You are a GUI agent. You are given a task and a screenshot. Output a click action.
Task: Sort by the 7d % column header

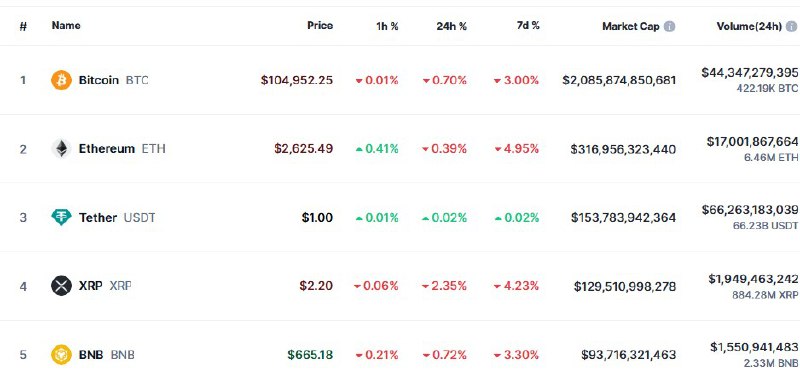[528, 26]
